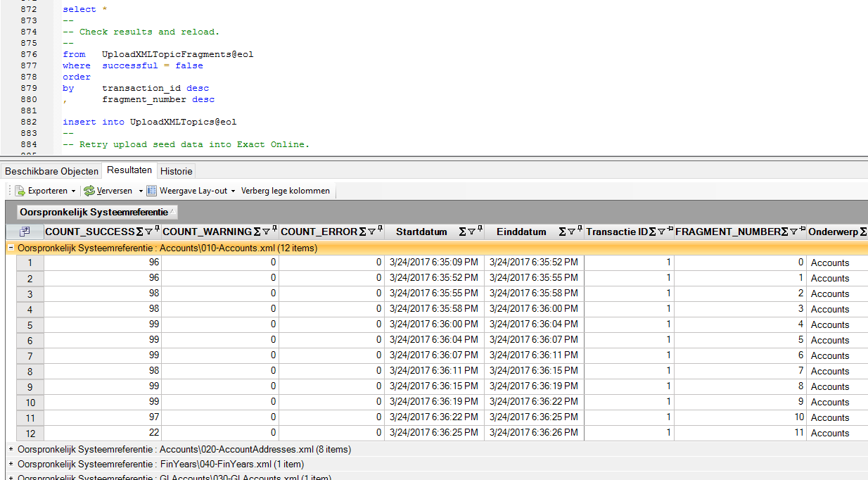Click the filter funnel on Startdatum column
This screenshot has height=480, width=868.
coord(472,232)
